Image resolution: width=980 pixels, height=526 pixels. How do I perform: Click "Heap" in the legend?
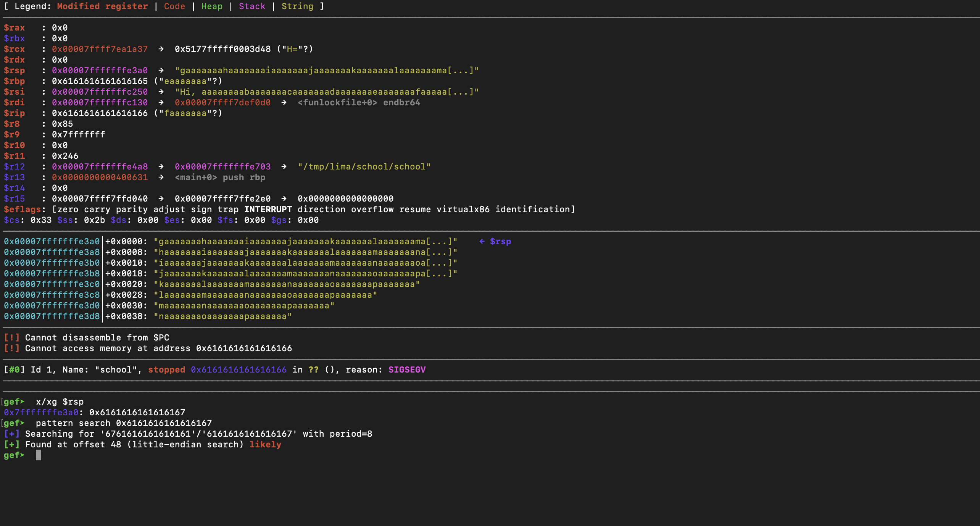click(212, 6)
